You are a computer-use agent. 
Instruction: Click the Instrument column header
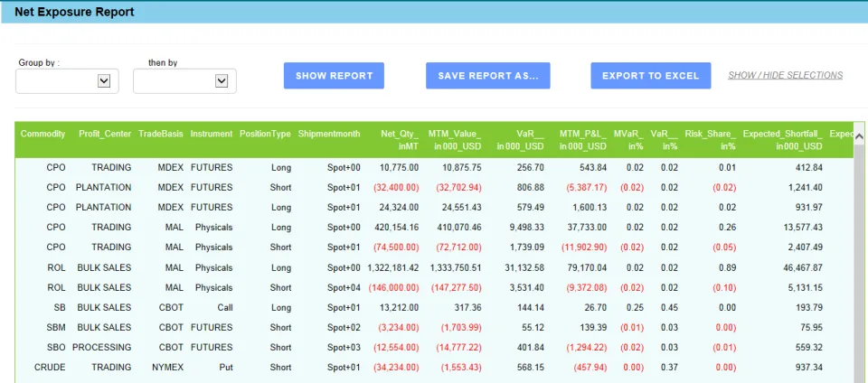(212, 134)
